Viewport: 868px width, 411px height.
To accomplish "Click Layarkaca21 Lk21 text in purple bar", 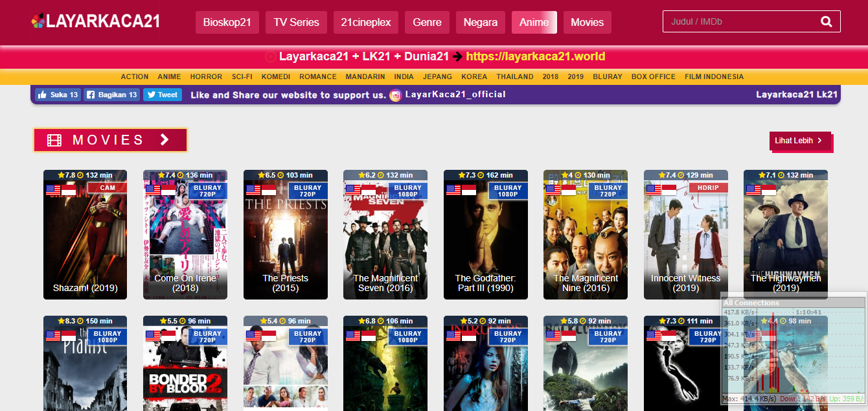I will (797, 95).
